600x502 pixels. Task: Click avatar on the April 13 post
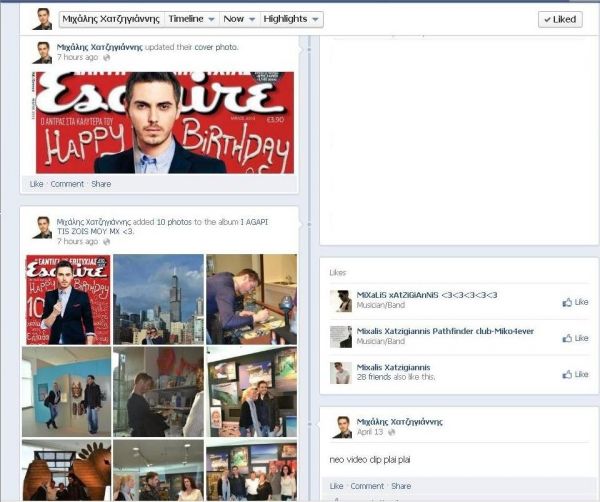tap(342, 427)
